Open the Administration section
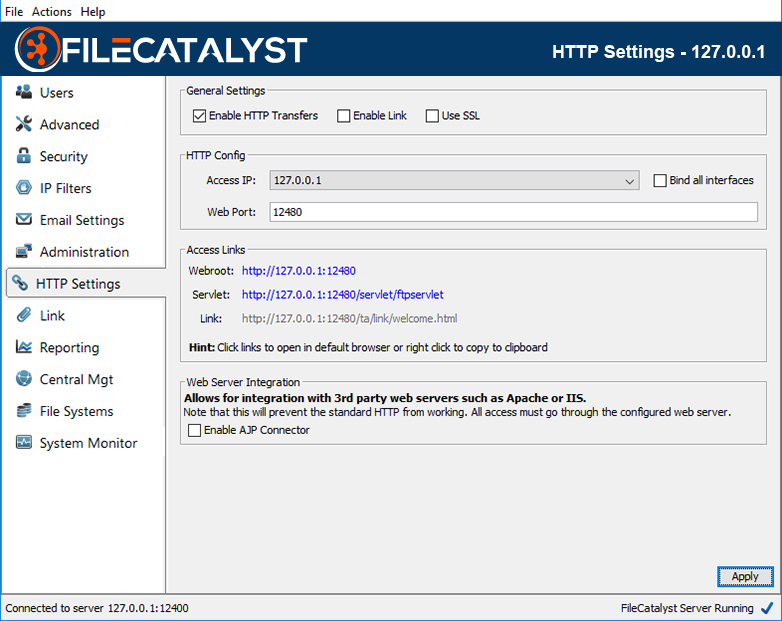This screenshot has width=782, height=621. pyautogui.click(x=84, y=252)
